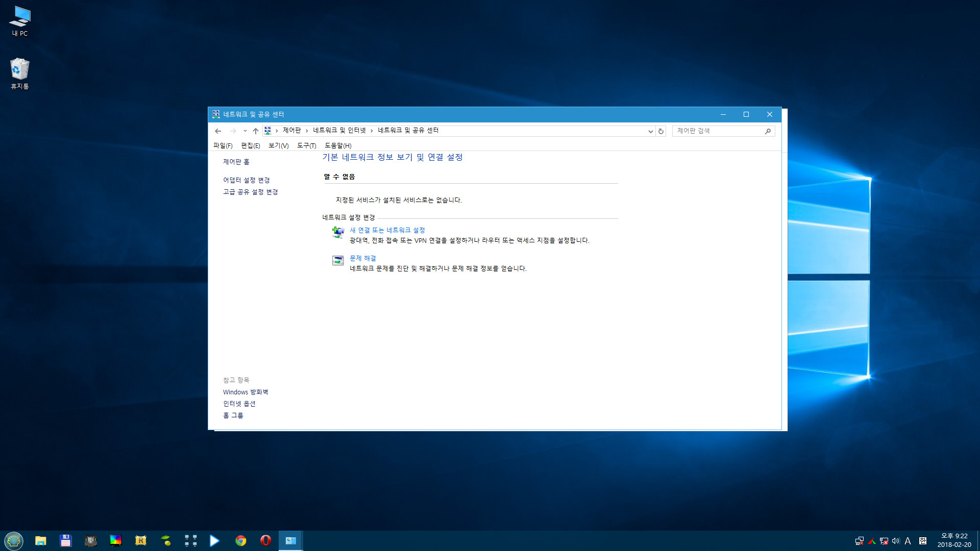
Task: Open the network computers taskbar app
Action: coord(191,541)
